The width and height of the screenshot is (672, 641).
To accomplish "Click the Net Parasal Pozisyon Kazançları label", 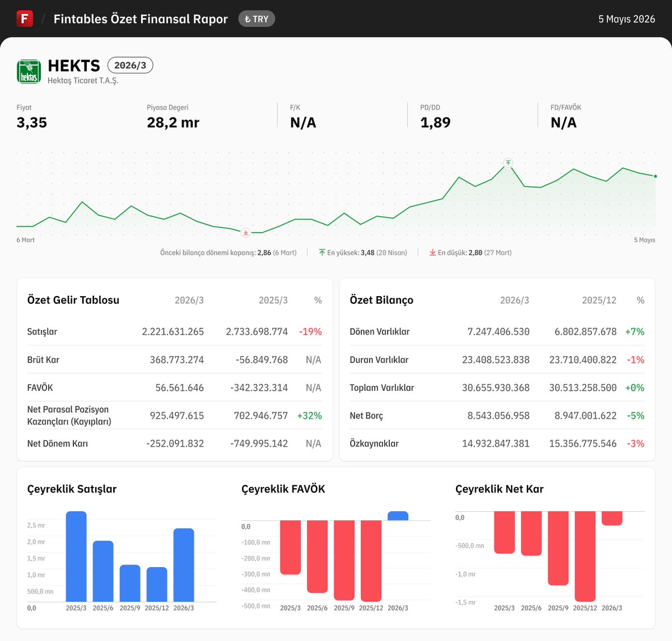I will (x=69, y=415).
